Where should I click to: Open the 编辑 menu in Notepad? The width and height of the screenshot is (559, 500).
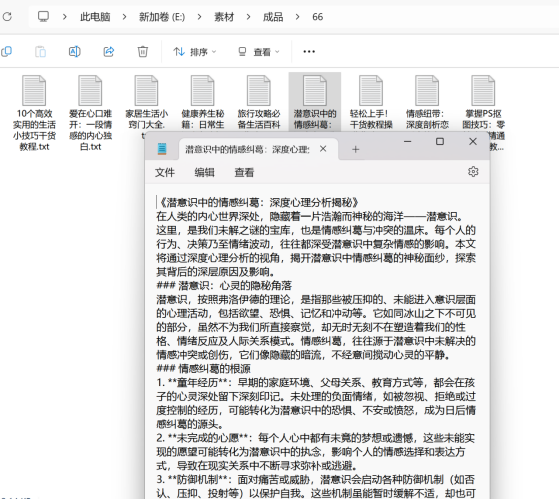click(x=204, y=172)
